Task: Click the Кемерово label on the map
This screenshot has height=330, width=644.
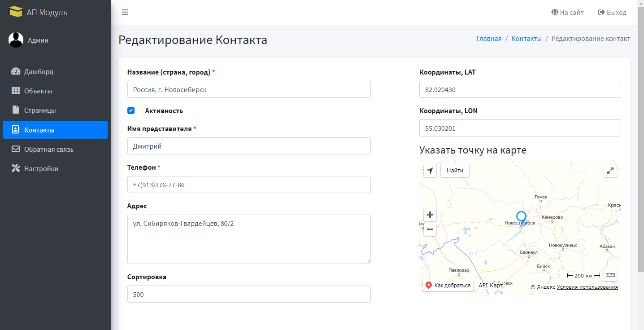Action: click(x=552, y=217)
